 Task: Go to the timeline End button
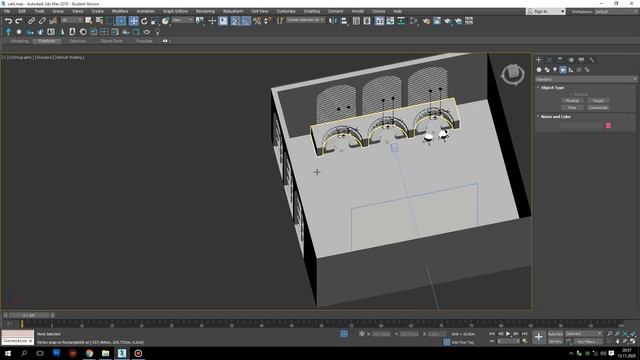tap(524, 334)
